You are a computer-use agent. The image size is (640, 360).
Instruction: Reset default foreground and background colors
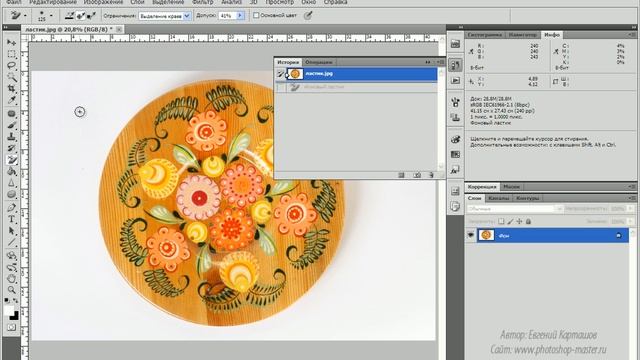tap(7, 301)
